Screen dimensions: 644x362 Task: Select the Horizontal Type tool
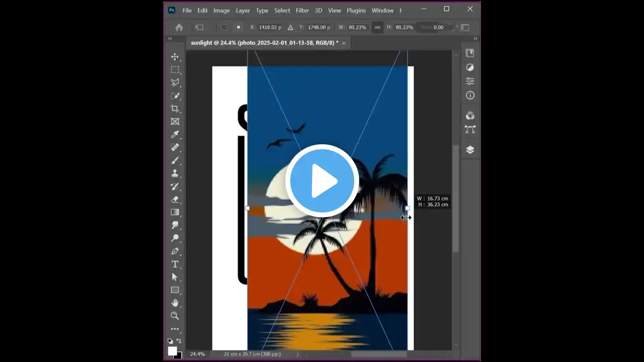(175, 264)
